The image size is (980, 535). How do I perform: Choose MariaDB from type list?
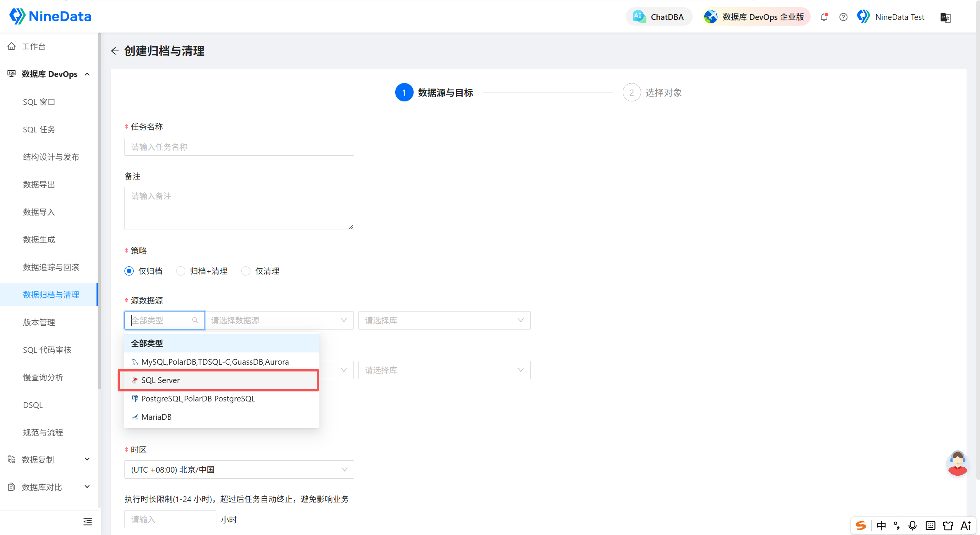221,417
